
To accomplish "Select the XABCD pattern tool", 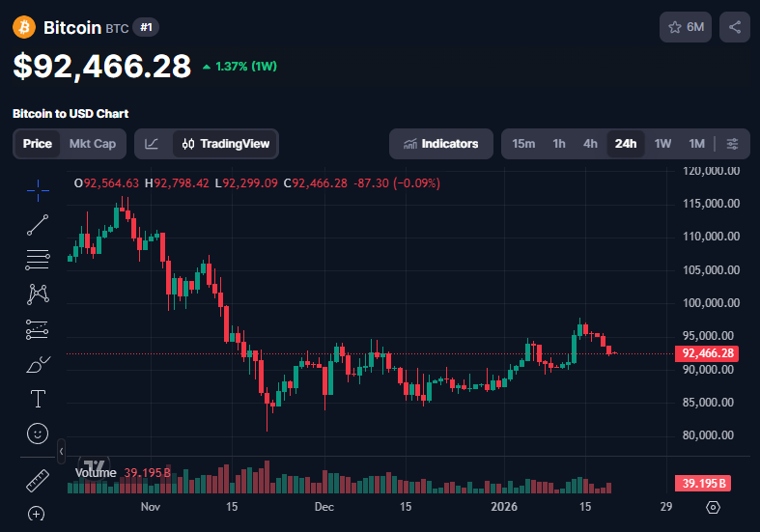I will (38, 294).
